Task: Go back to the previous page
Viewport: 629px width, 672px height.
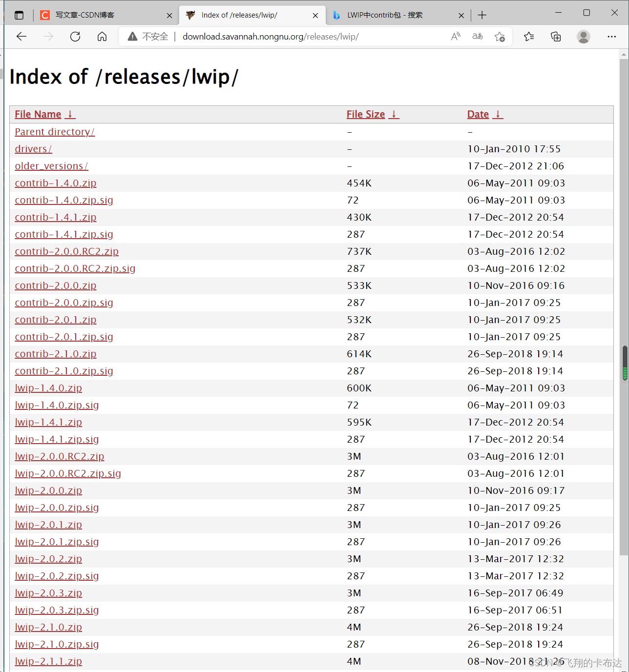Action: (21, 37)
